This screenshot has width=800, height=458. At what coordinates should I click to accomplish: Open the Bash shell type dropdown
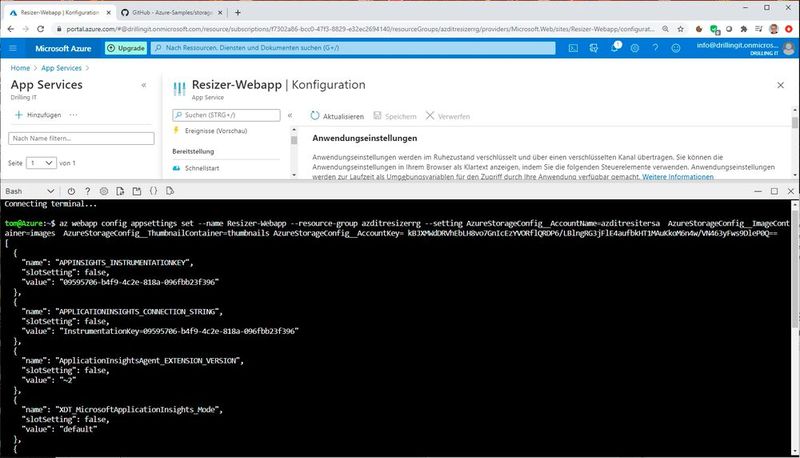pos(30,191)
